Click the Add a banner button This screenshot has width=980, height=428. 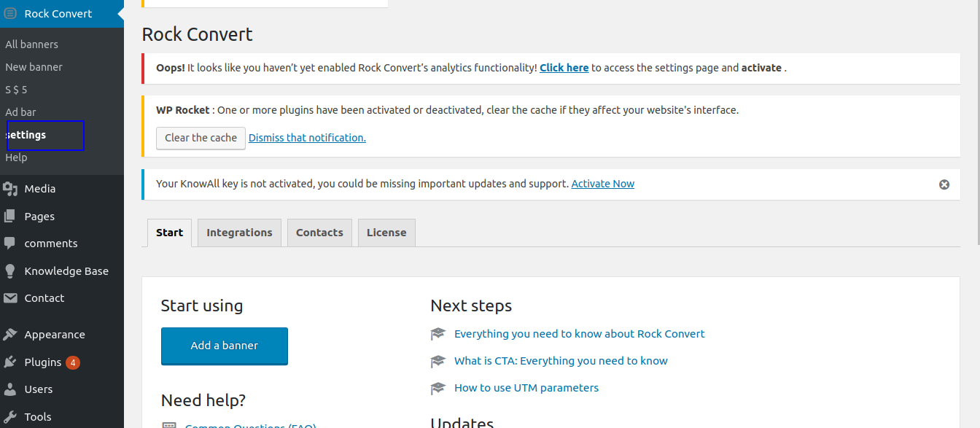click(225, 346)
